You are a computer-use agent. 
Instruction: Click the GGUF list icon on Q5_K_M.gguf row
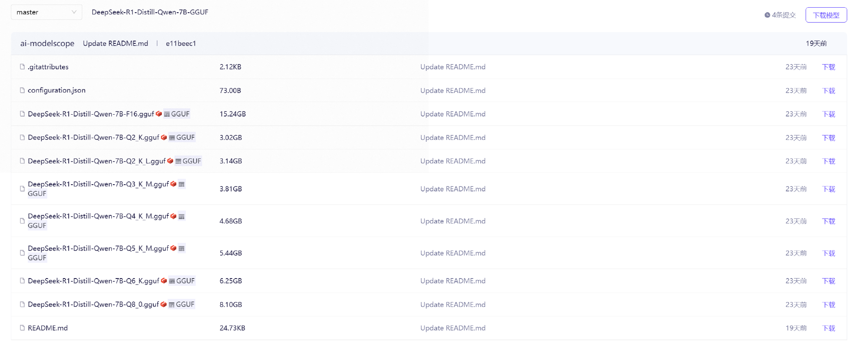pos(181,248)
